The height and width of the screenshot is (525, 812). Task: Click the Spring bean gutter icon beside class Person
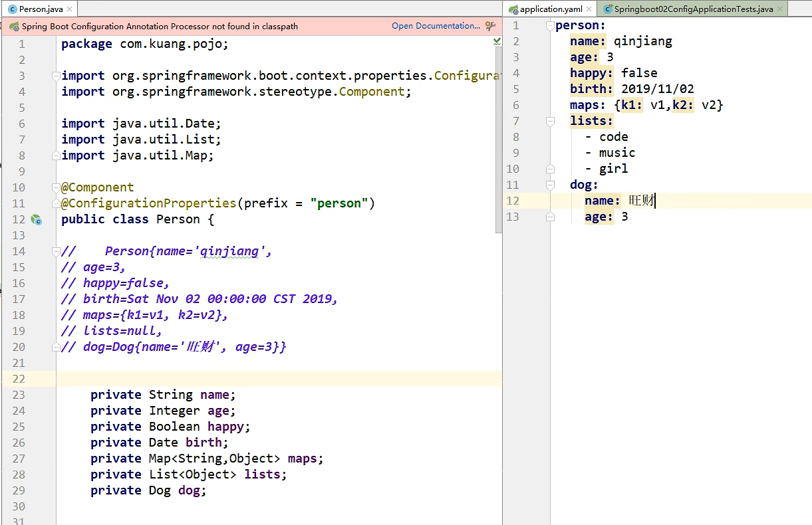coord(37,219)
